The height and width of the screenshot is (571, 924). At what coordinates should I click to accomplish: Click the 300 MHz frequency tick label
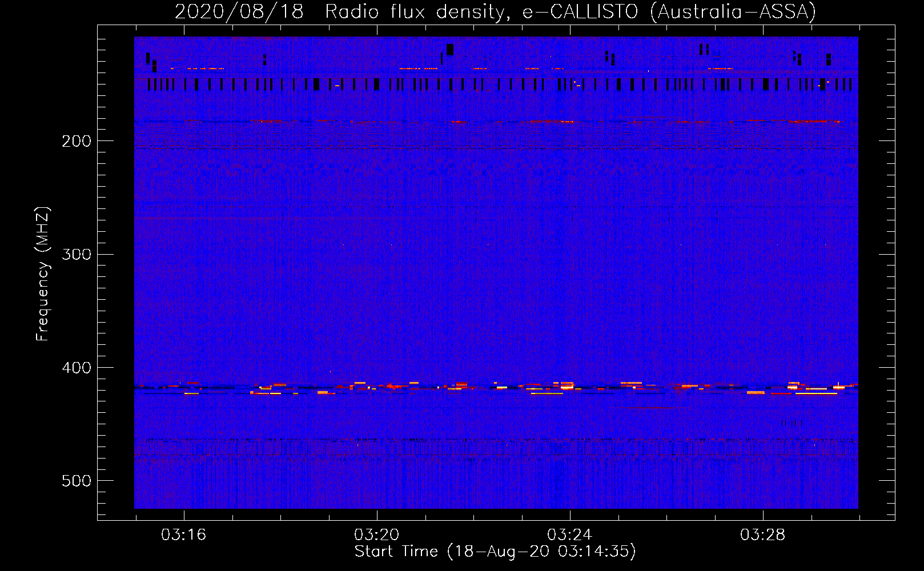pos(77,254)
